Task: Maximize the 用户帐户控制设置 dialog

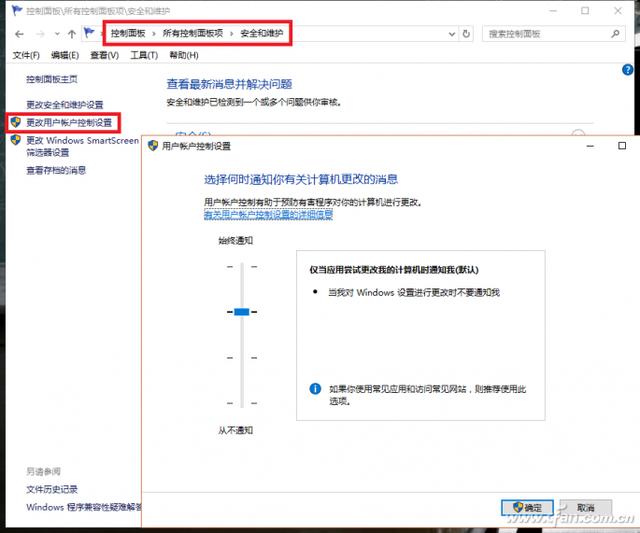Action: (622, 146)
